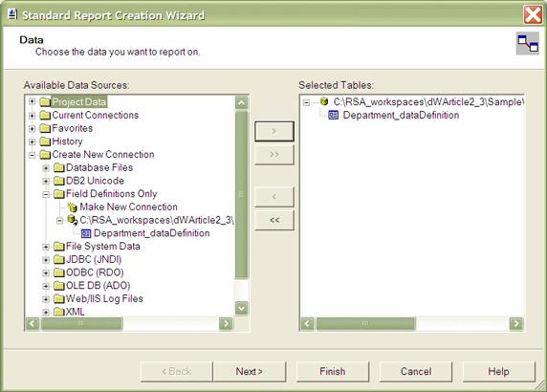Viewport: 547px width, 392px height.
Task: Click the database icon in Selected Tables
Action: coord(324,101)
